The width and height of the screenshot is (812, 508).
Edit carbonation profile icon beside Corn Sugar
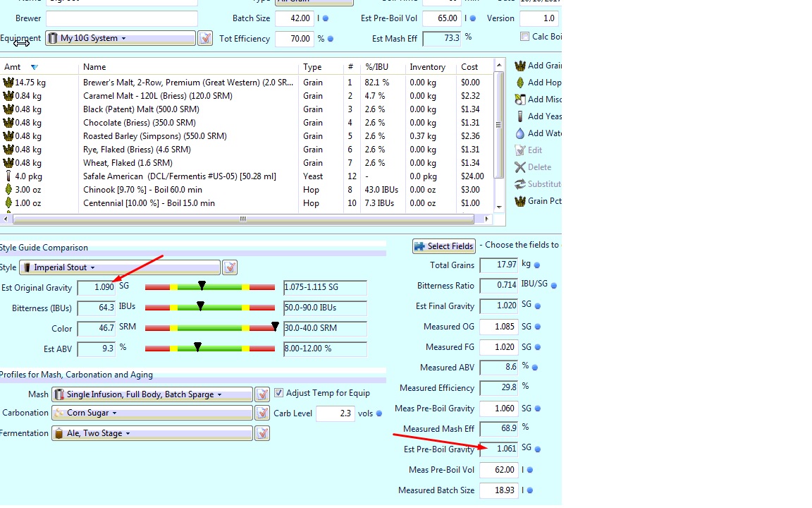[262, 413]
